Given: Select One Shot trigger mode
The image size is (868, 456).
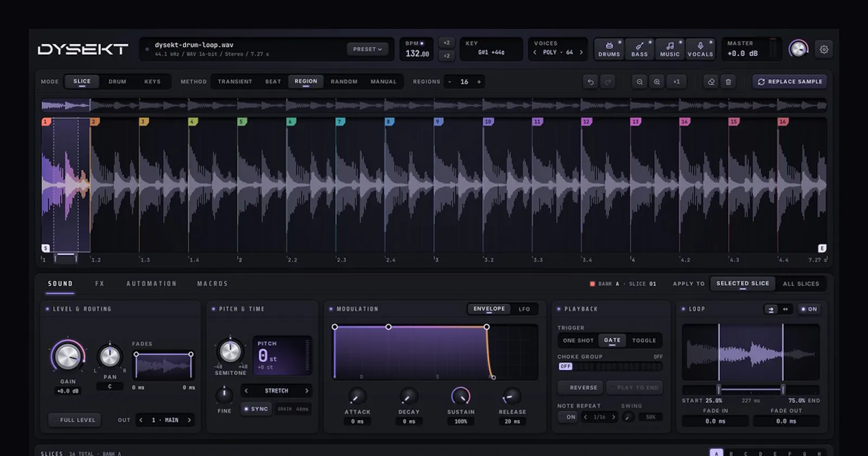Looking at the screenshot, I should 578,340.
